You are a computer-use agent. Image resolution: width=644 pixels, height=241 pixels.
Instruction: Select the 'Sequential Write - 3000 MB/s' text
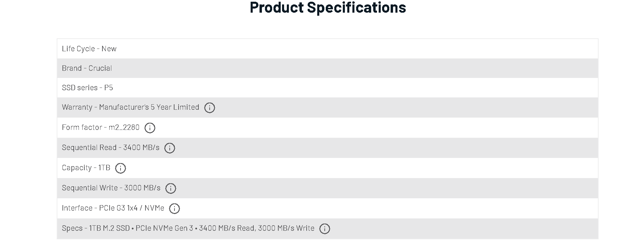[111, 188]
